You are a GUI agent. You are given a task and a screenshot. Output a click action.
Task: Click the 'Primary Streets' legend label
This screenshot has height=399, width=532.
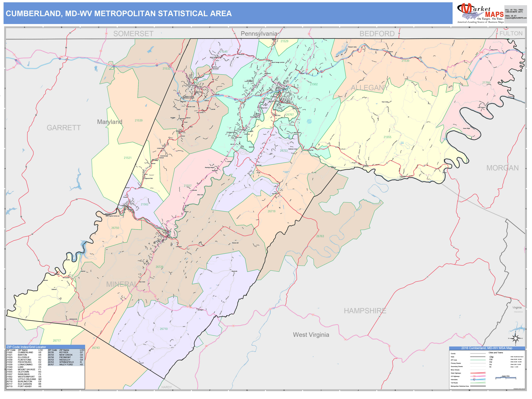(456, 363)
